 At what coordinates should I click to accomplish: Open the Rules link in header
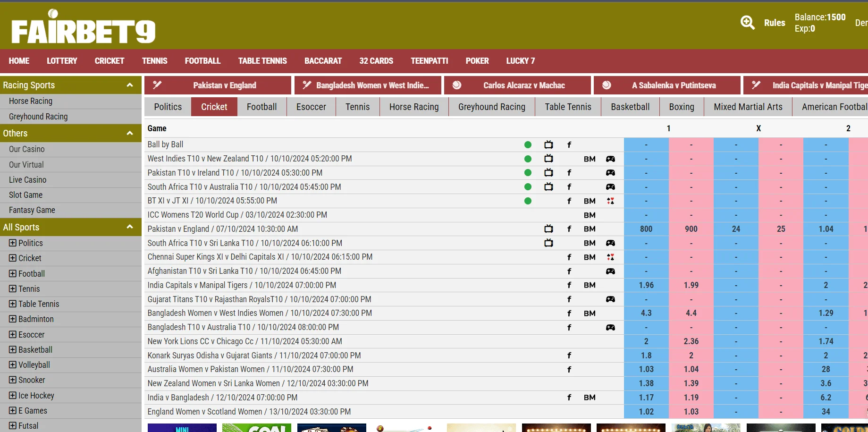tap(775, 23)
